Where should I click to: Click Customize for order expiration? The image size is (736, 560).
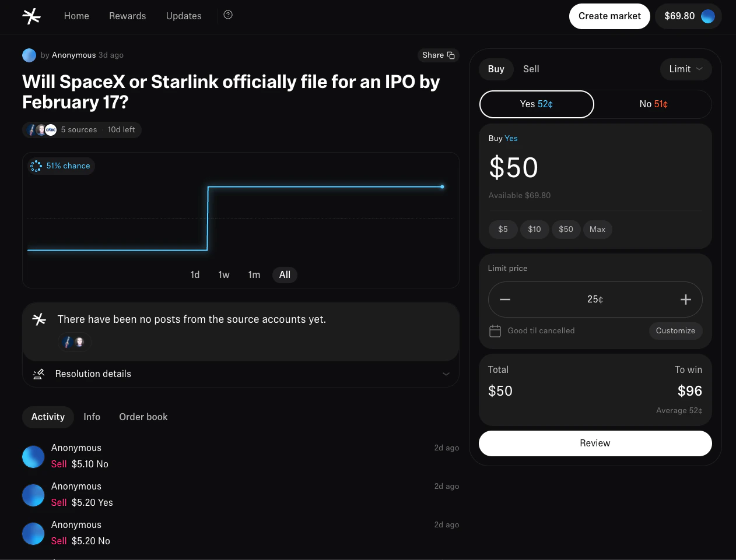[676, 331]
